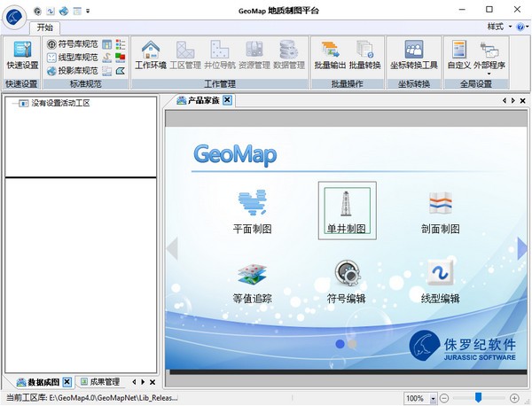
Task: Adjust the zoom slider handle
Action: (x=479, y=397)
